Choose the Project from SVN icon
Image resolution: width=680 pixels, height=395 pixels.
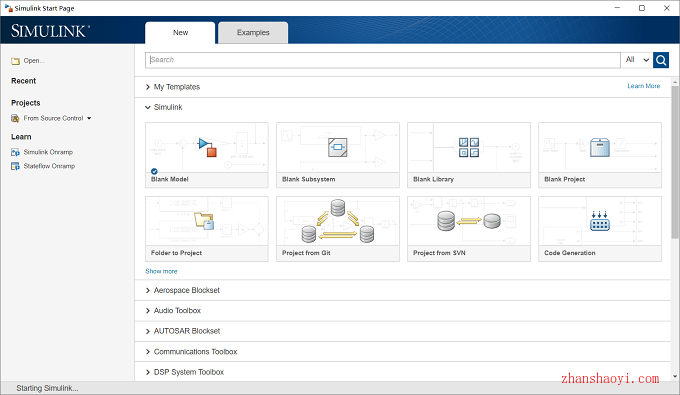[x=469, y=221]
